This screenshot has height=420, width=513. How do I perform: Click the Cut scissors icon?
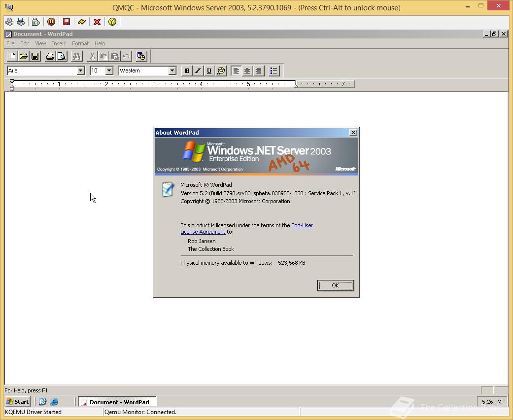click(x=92, y=56)
